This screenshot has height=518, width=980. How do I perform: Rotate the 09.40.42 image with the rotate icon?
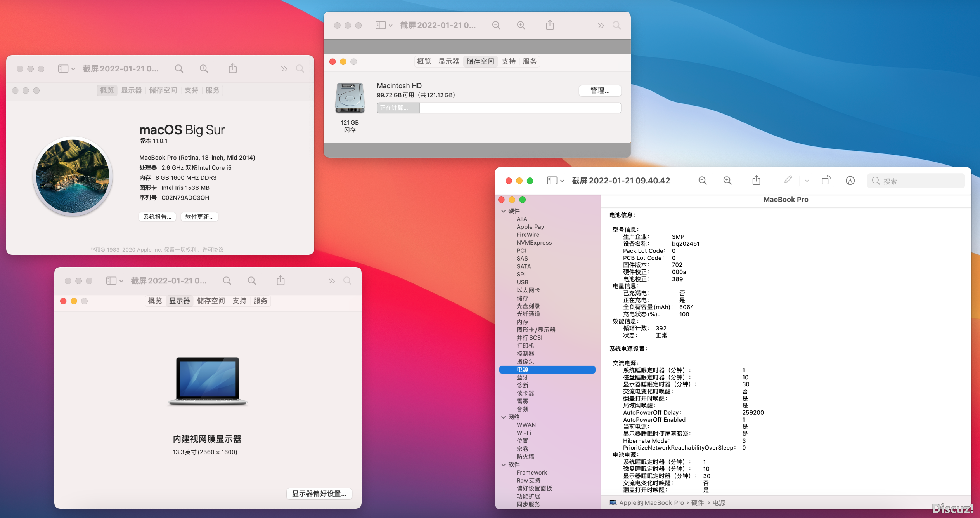click(x=826, y=180)
